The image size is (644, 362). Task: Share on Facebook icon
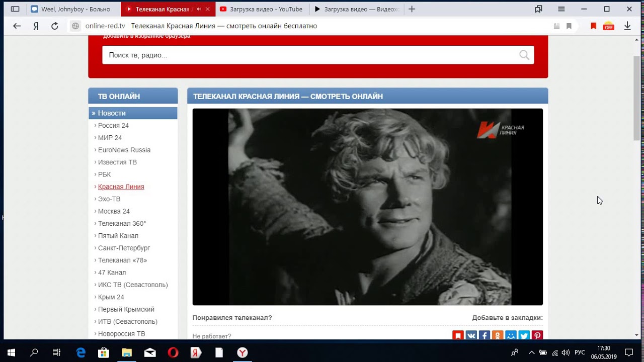pyautogui.click(x=485, y=335)
